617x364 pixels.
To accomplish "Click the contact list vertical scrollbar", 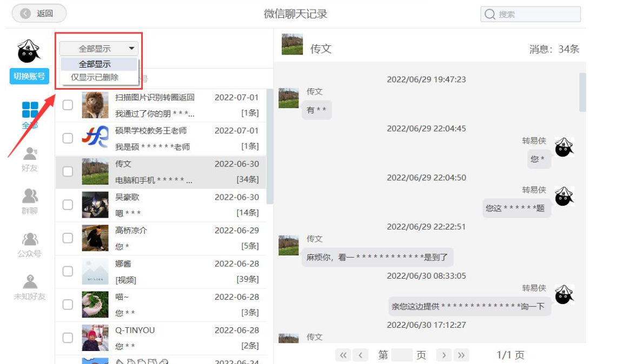I will [x=269, y=146].
